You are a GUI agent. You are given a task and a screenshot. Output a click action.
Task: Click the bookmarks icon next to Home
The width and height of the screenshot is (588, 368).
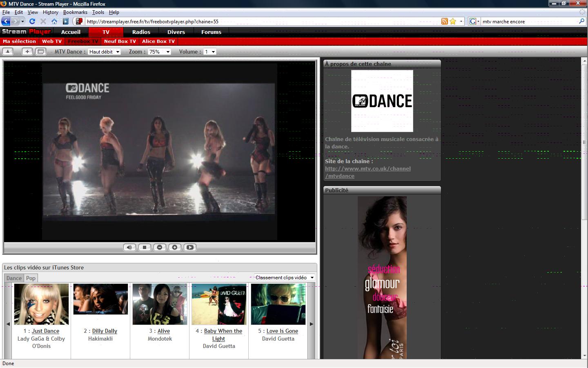[65, 21]
